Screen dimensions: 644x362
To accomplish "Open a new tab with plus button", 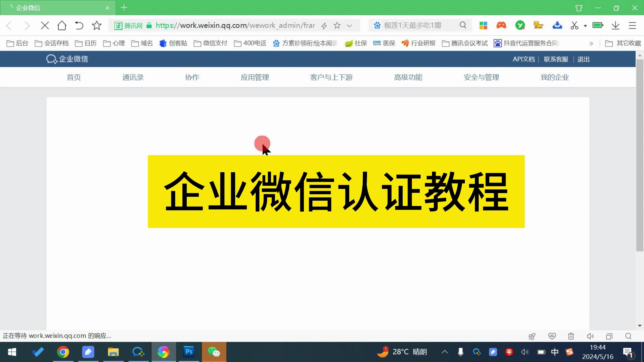I will [124, 8].
